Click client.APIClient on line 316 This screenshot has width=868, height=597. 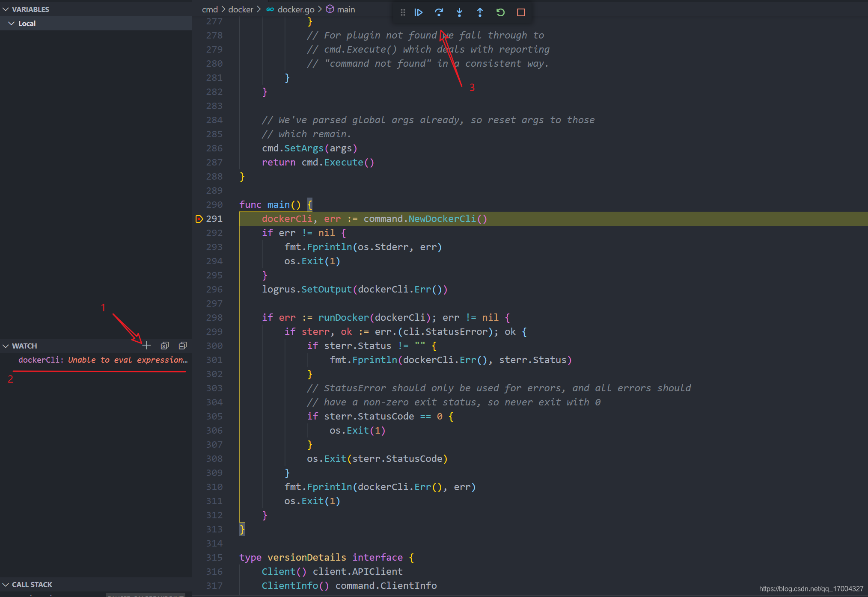pyautogui.click(x=358, y=572)
